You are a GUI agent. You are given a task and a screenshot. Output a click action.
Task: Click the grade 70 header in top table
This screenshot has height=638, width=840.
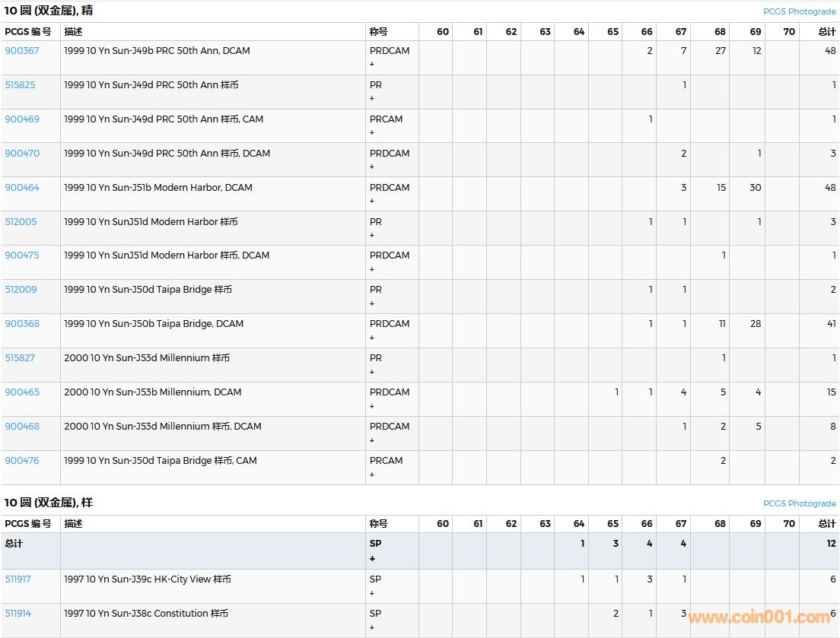pos(789,32)
